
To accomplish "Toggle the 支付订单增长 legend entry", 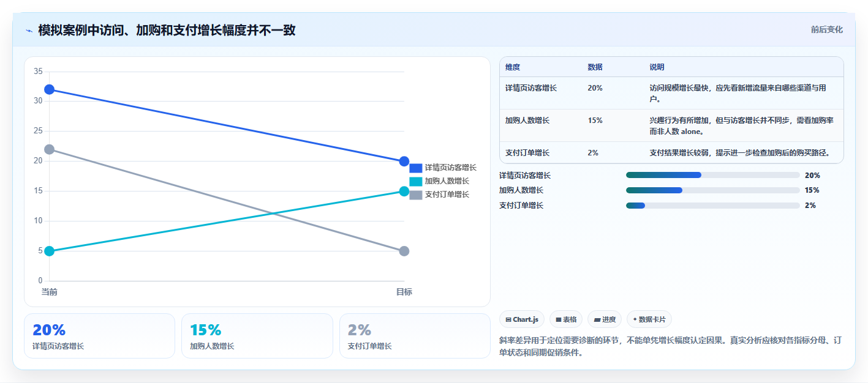I will 439,195.
